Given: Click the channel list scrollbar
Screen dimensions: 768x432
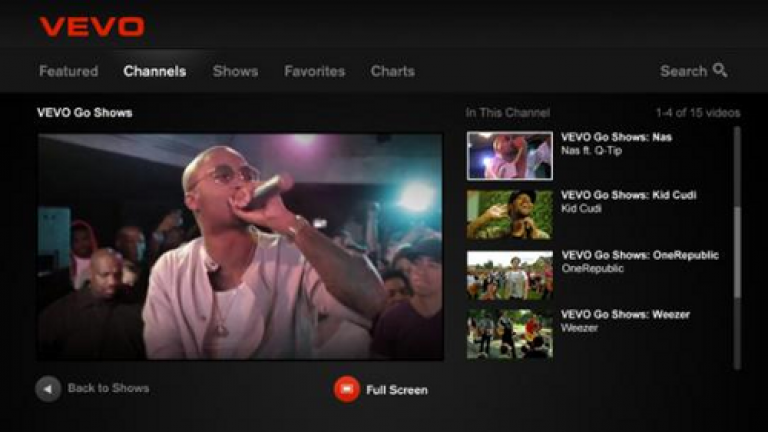Looking at the screenshot, I should pos(737,248).
